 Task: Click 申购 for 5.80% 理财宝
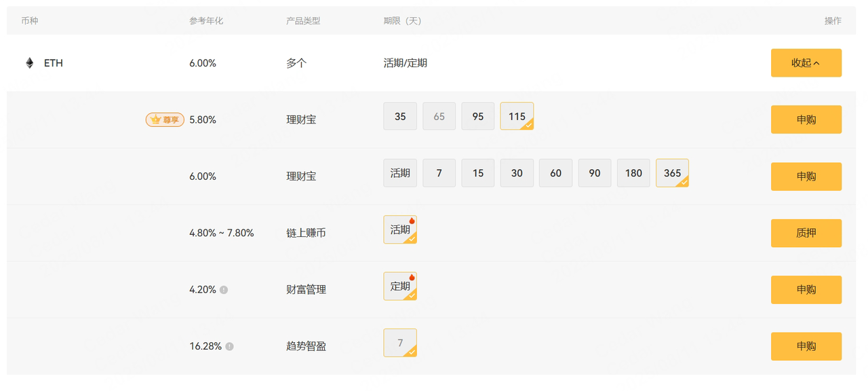coord(806,119)
